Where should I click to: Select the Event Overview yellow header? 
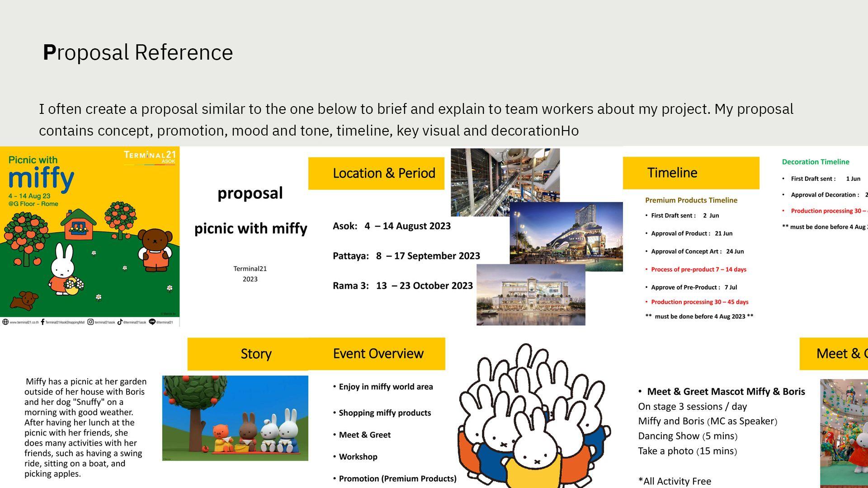[377, 354]
